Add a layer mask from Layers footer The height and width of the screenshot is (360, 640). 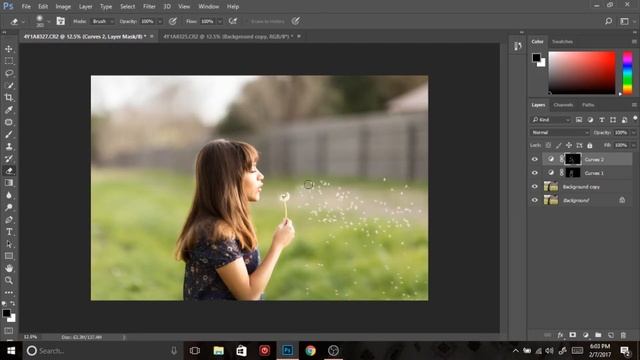573,335
